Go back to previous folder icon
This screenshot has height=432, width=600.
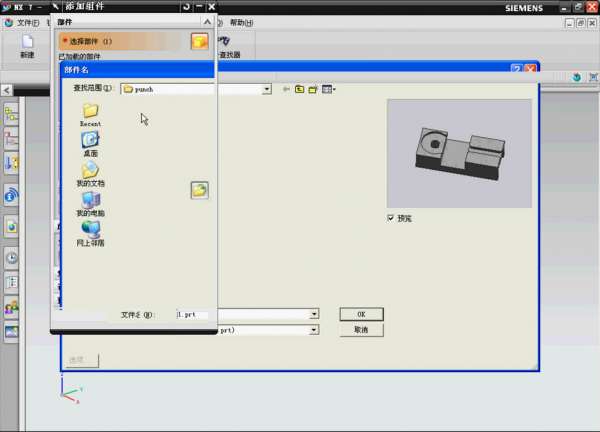tap(286, 89)
